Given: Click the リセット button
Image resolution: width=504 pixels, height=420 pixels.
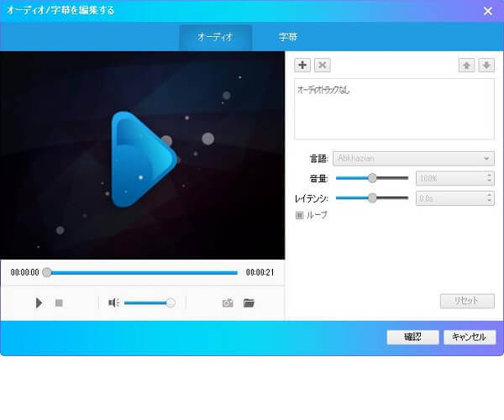Looking at the screenshot, I should click(x=467, y=301).
